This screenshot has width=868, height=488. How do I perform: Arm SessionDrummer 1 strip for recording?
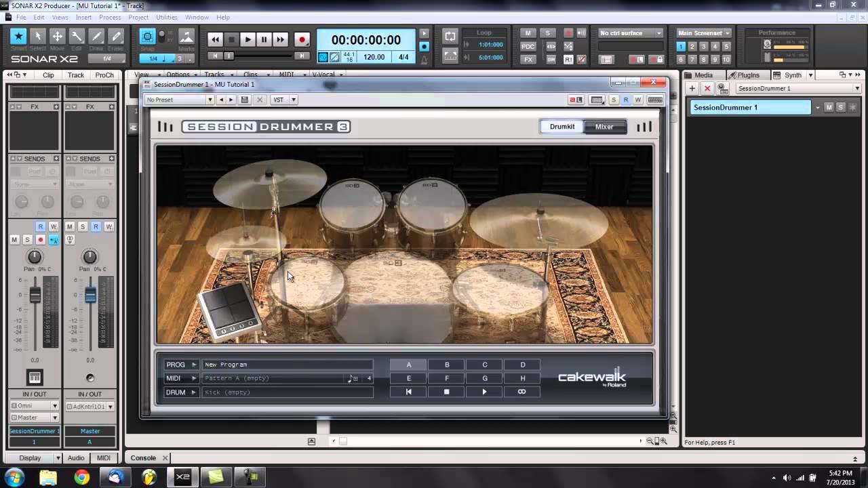(40, 240)
